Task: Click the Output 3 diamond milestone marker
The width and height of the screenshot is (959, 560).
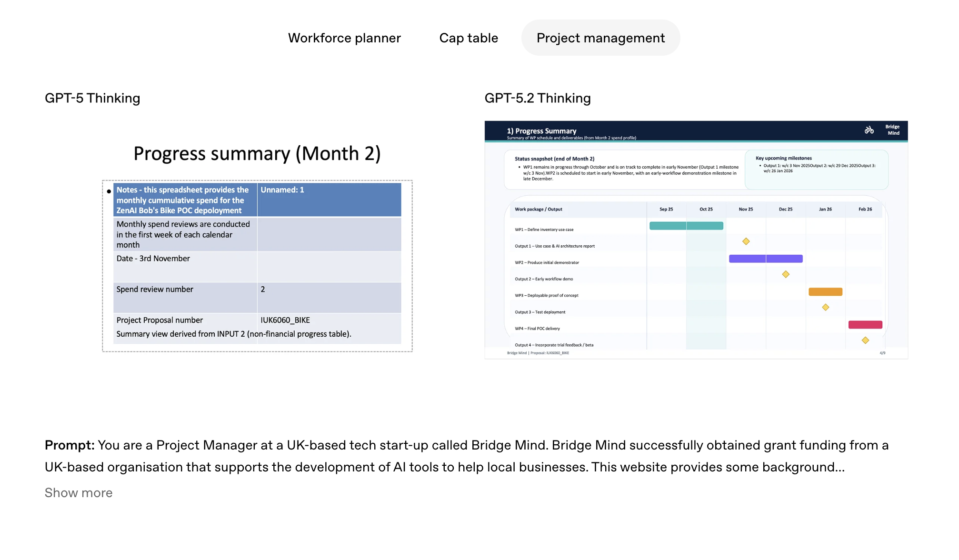Action: coord(825,307)
